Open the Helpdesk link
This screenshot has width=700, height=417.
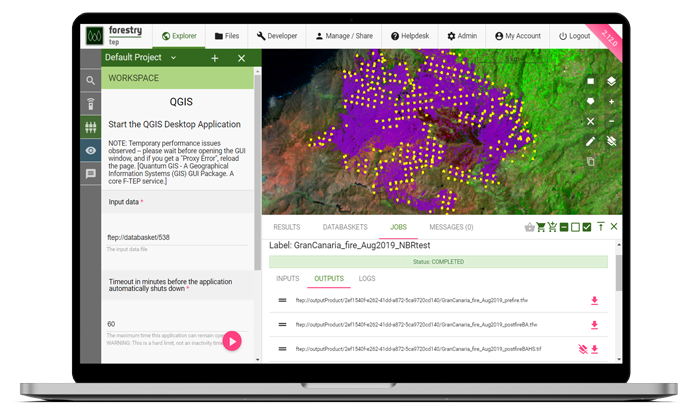point(409,36)
